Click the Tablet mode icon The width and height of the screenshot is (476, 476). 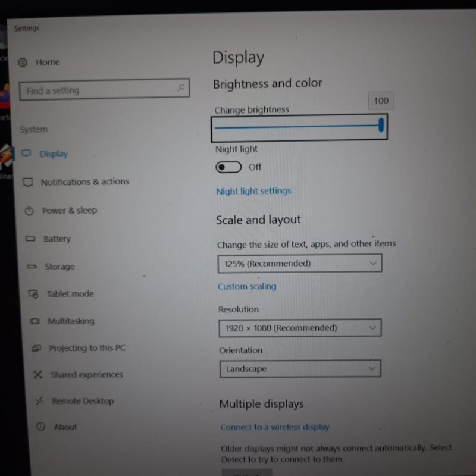[x=34, y=294]
